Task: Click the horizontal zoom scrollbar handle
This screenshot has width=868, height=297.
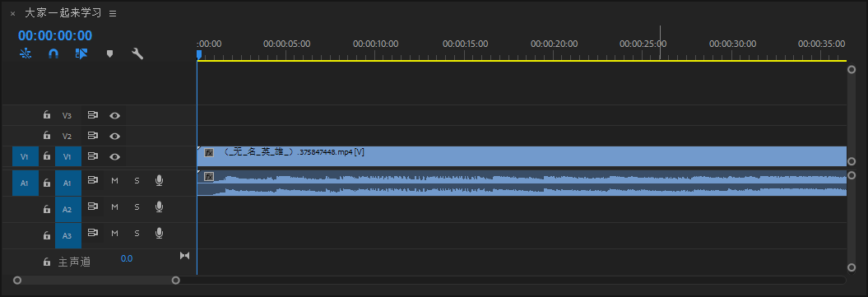Action: tap(96, 281)
